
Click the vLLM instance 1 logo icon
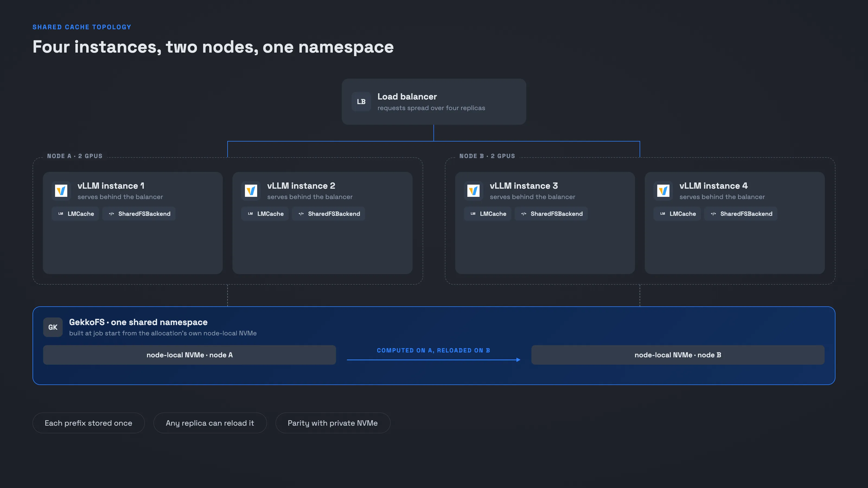(x=61, y=191)
